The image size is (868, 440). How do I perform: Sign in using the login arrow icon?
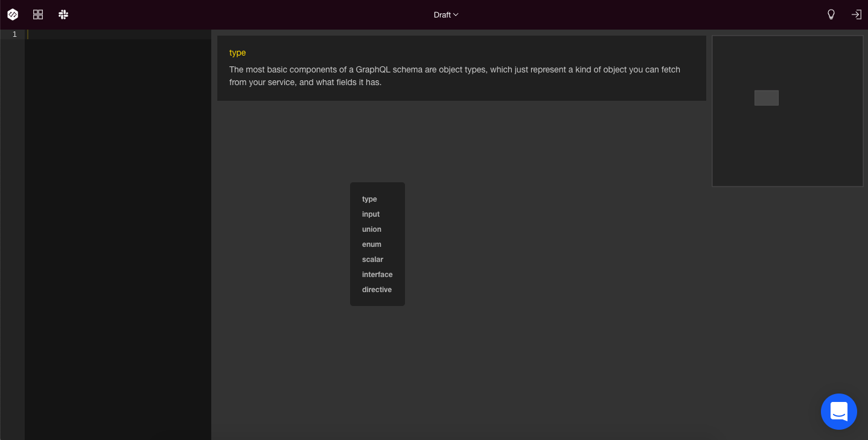coord(857,14)
